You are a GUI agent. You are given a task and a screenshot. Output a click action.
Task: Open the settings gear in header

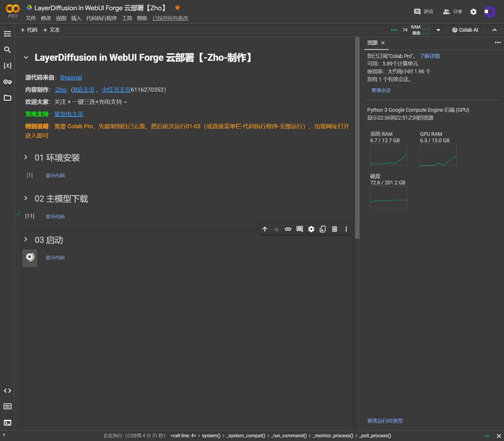tap(473, 12)
